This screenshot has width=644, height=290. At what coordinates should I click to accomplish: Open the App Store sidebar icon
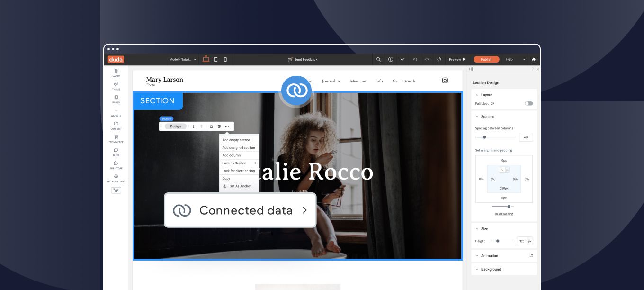(116, 165)
